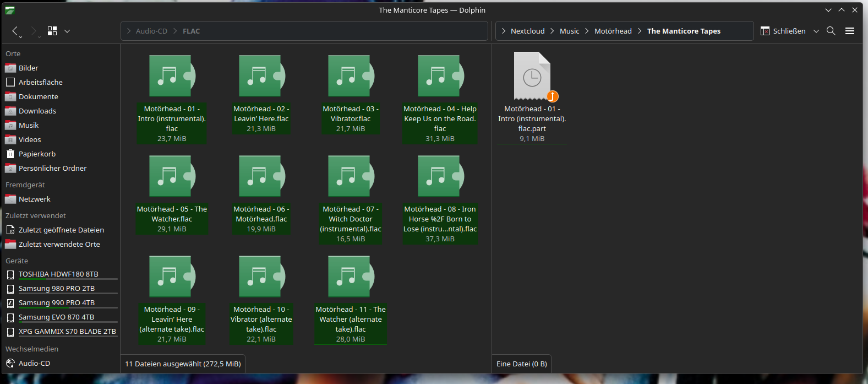Click The Manticore Tapes breadcrumb
This screenshot has height=384, width=868.
(x=684, y=31)
